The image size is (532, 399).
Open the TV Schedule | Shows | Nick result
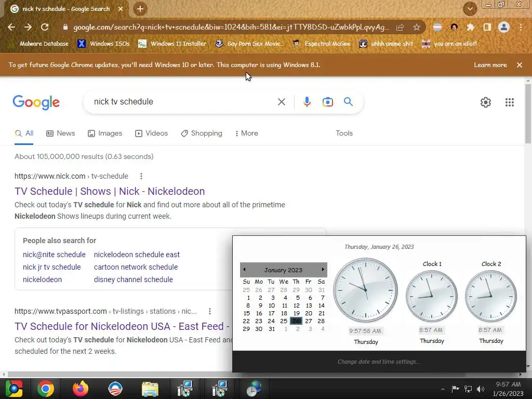pyautogui.click(x=110, y=191)
